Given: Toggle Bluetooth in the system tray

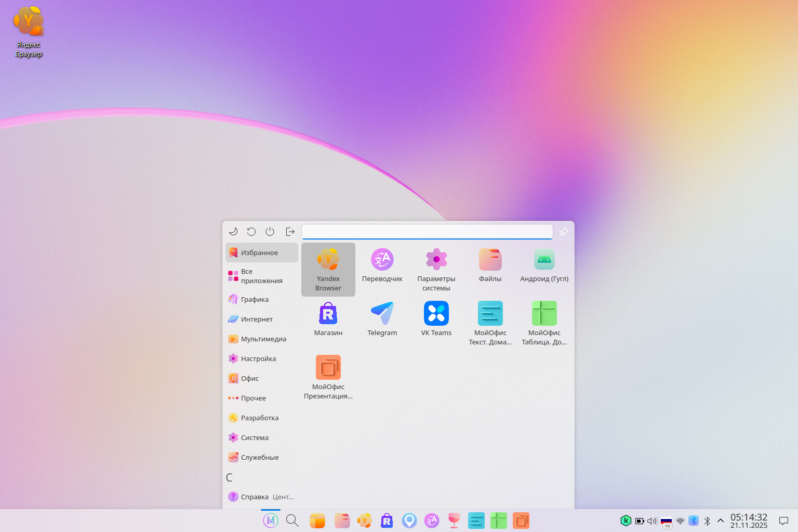Looking at the screenshot, I should click(x=707, y=521).
